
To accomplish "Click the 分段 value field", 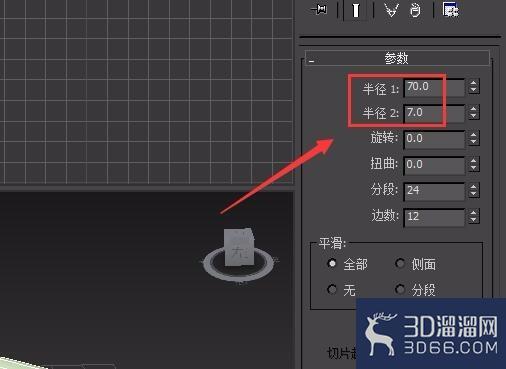I will point(434,191).
